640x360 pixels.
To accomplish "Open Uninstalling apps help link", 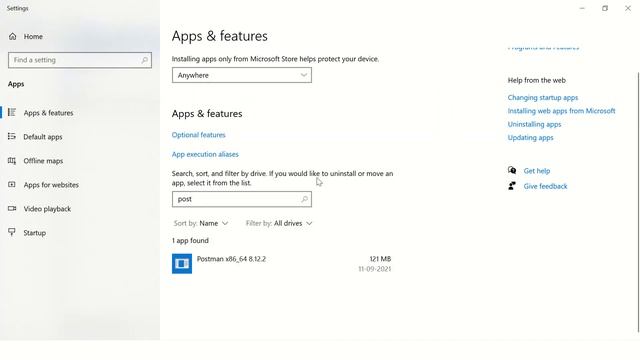I will coord(534,124).
